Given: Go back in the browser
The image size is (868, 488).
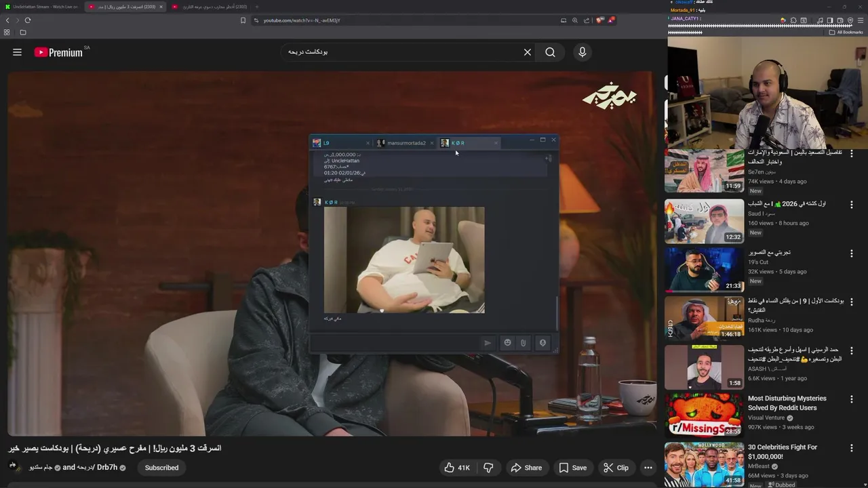Looking at the screenshot, I should 7,20.
